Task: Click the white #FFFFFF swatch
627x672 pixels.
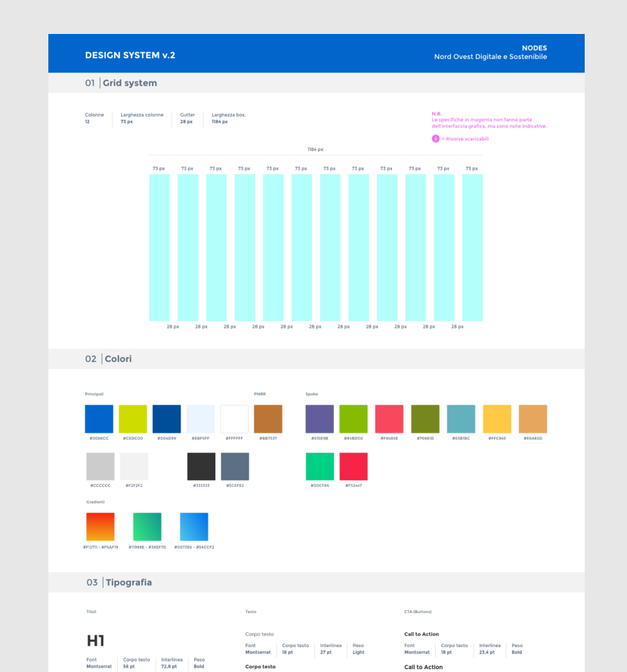Action: tap(234, 419)
